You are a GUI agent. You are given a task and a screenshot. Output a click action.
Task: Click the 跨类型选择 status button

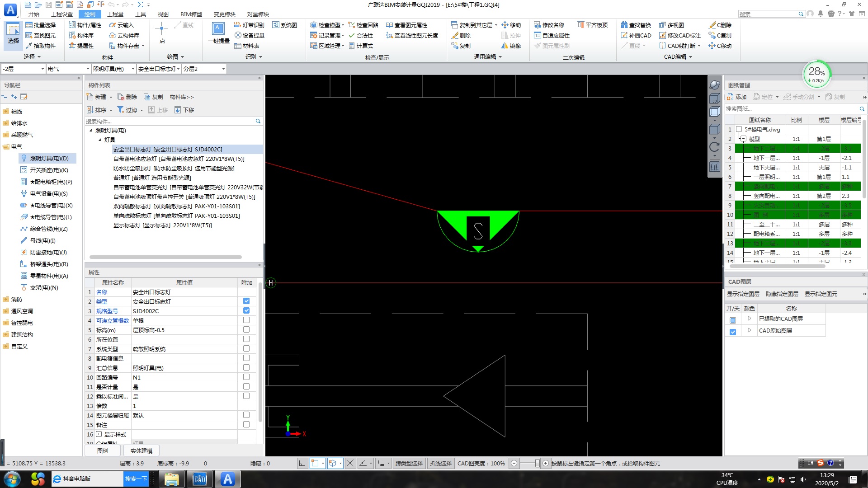409,463
